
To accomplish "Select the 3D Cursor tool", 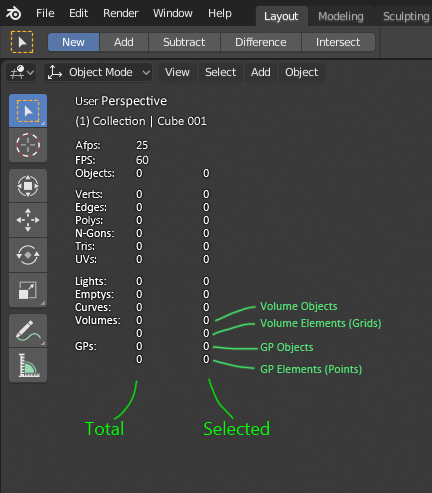I will (28, 145).
